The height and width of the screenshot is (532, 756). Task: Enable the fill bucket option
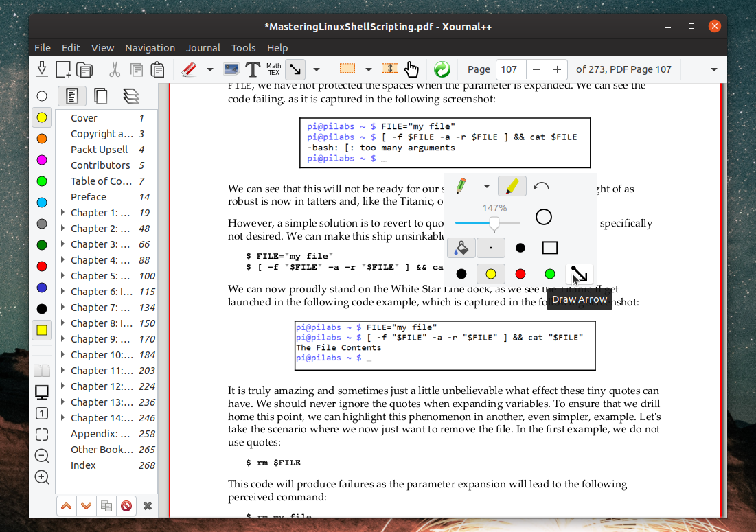pyautogui.click(x=461, y=248)
